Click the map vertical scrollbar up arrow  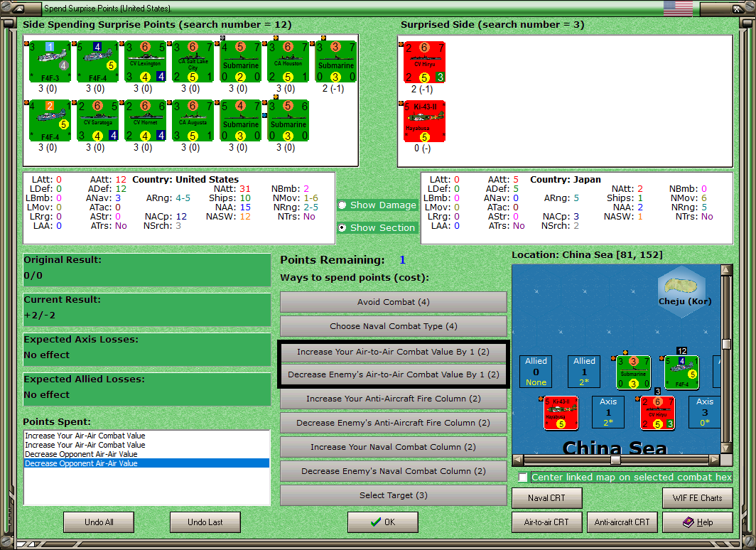[727, 270]
